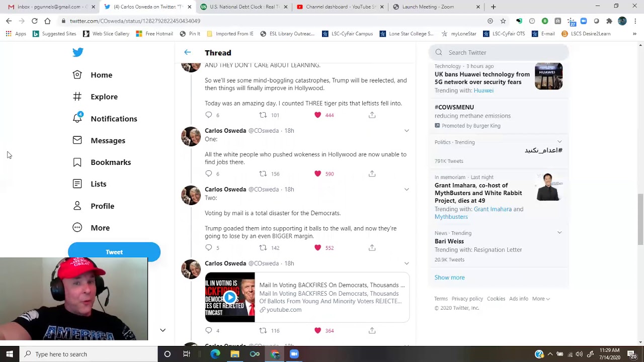Viewport: 644px width, 362px height.
Task: Open UK bans Huawei technology trend
Action: tap(482, 78)
